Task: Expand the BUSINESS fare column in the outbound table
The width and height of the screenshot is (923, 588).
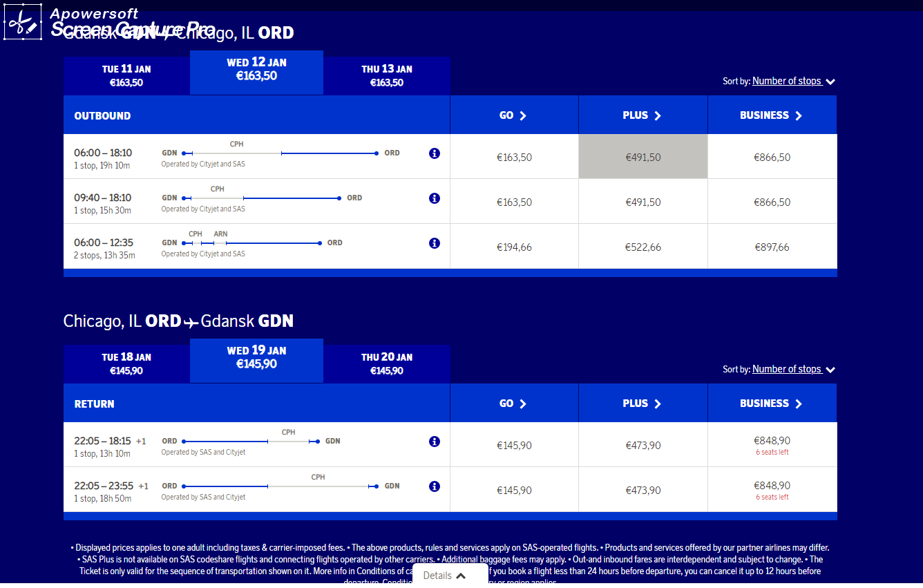Action: coord(772,115)
